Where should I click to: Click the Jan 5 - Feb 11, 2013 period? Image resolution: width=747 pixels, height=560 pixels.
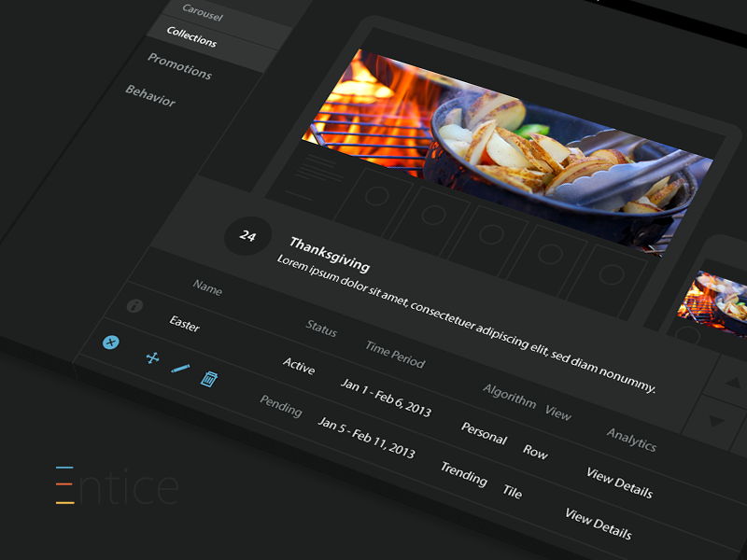pyautogui.click(x=366, y=437)
